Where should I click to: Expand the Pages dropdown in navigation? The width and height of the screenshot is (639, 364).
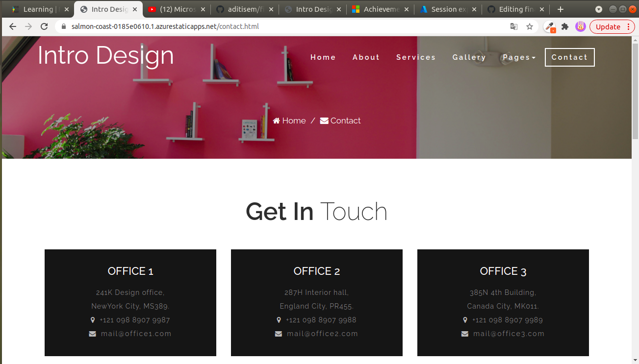pyautogui.click(x=519, y=57)
